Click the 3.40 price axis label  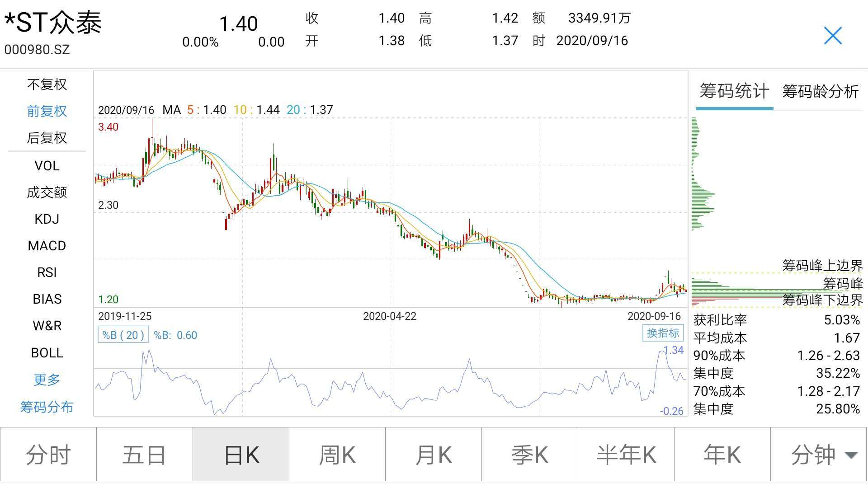click(x=108, y=127)
